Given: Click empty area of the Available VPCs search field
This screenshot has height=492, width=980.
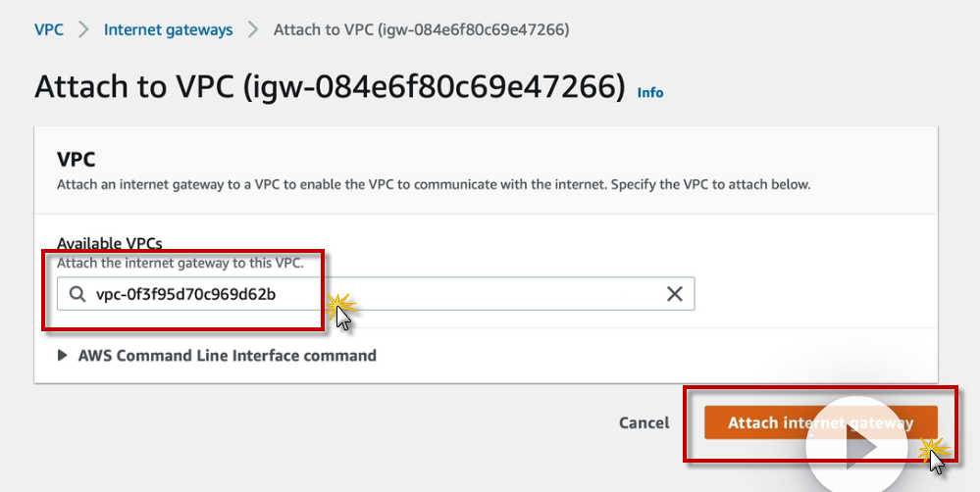Looking at the screenshot, I should (x=490, y=294).
